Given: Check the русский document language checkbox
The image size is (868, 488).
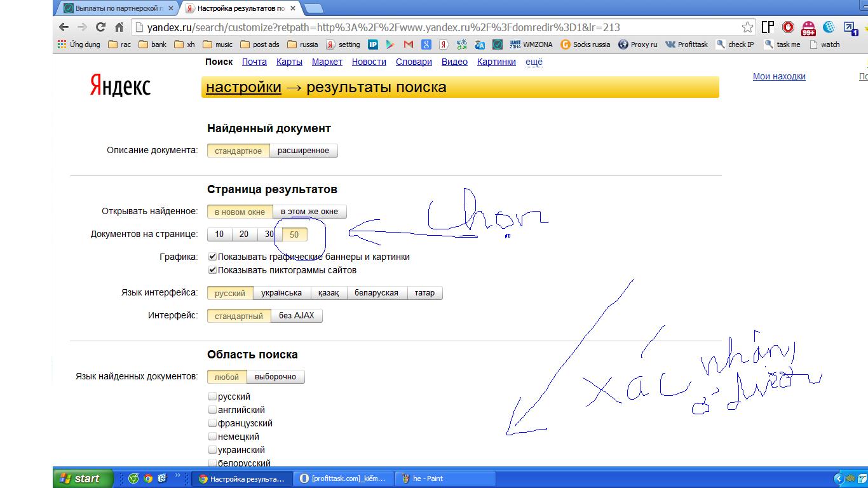Looking at the screenshot, I should click(213, 396).
